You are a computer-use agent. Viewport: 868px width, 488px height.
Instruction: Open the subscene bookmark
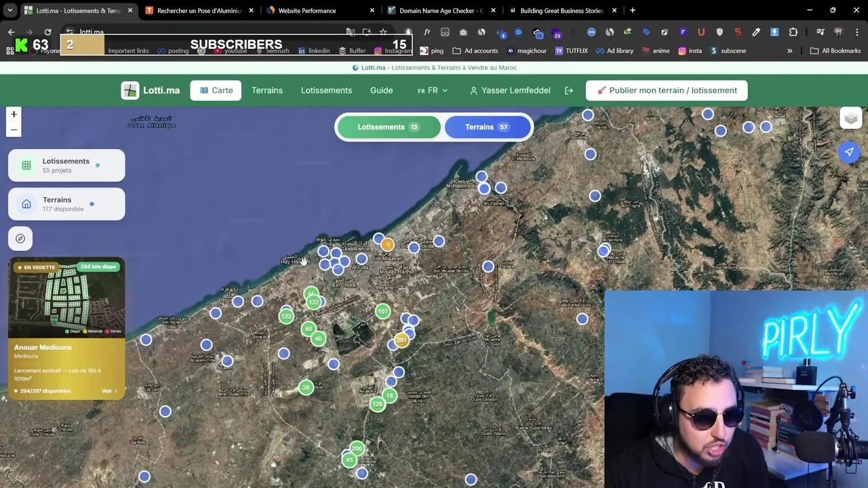[x=728, y=51]
